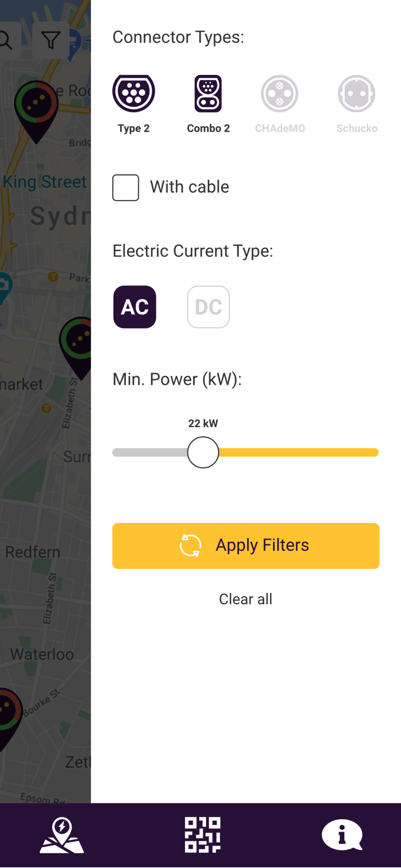Select the Combo 2 connector icon

coord(208,93)
